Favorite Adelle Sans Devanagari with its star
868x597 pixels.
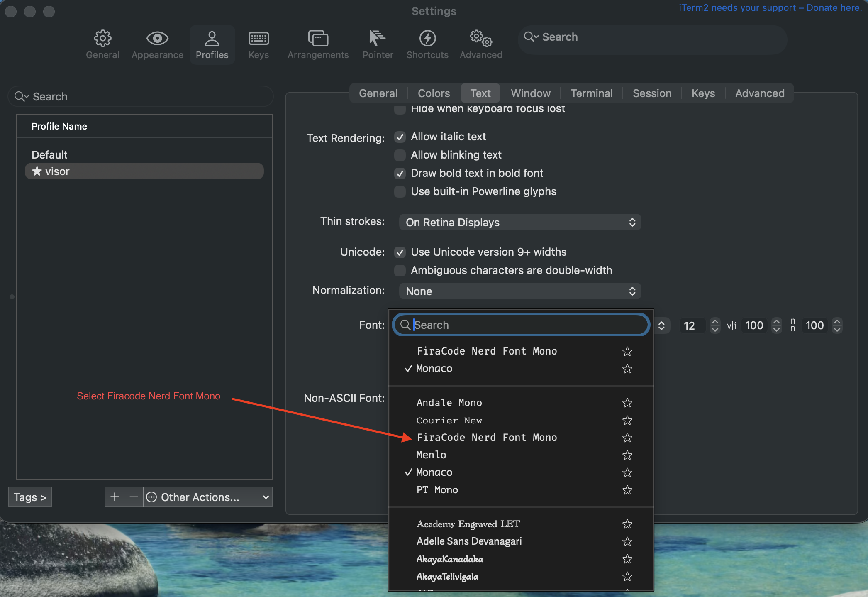pos(627,542)
